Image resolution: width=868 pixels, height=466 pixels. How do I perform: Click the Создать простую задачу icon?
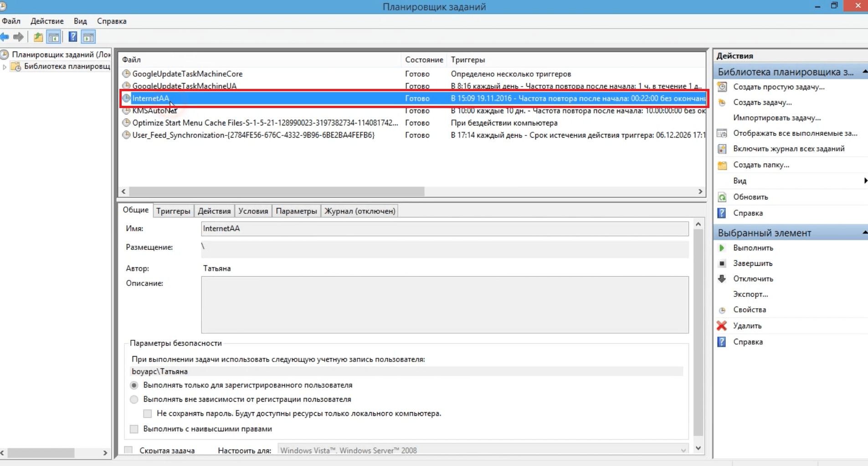pos(722,87)
